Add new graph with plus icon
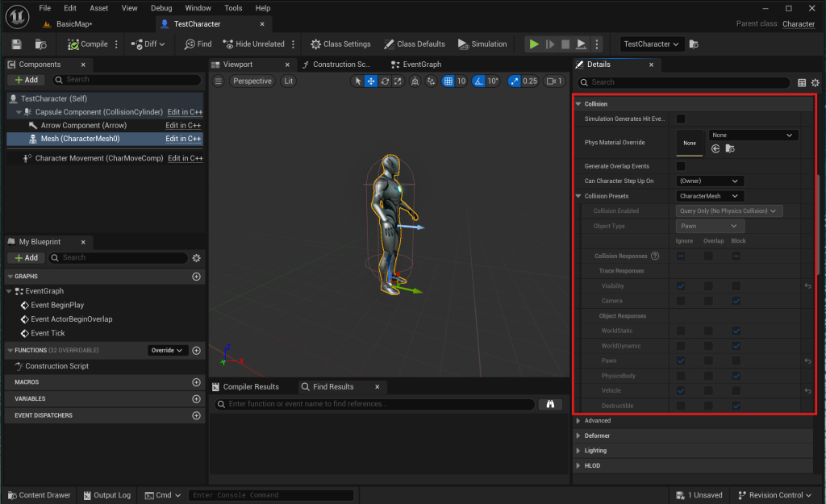Viewport: 826px width, 504px height. [197, 277]
